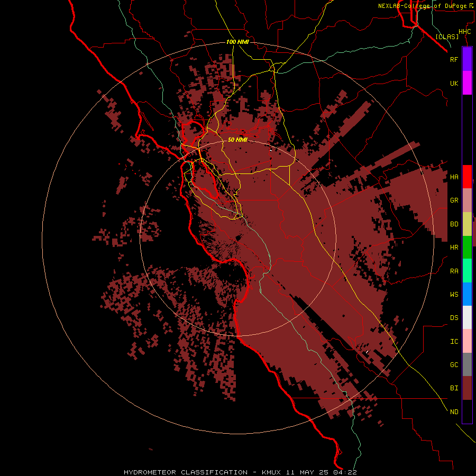
Task: Click the mint green RA legend swatch
Action: pyautogui.click(x=467, y=271)
